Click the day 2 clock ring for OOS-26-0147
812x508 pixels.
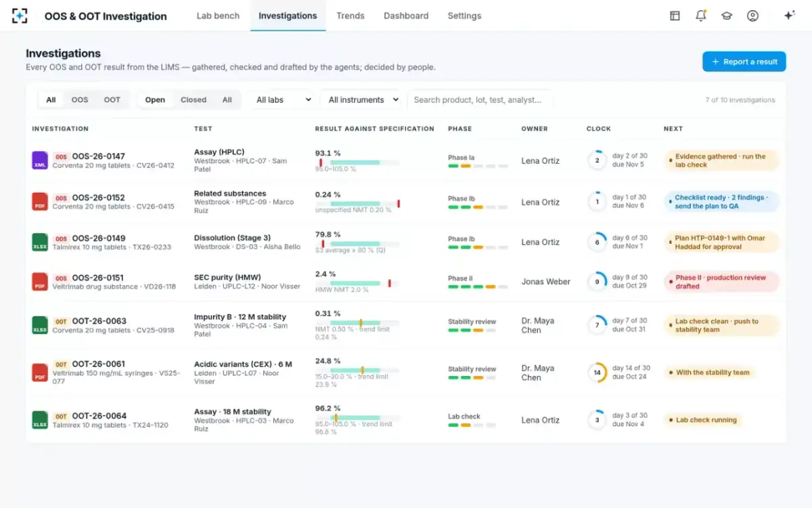click(x=597, y=161)
